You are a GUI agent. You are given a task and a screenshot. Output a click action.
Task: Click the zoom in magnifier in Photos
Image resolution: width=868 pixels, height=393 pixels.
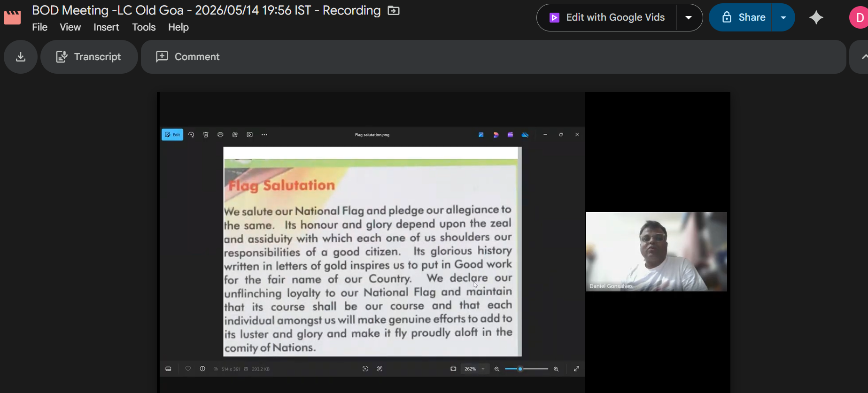[x=556, y=369]
